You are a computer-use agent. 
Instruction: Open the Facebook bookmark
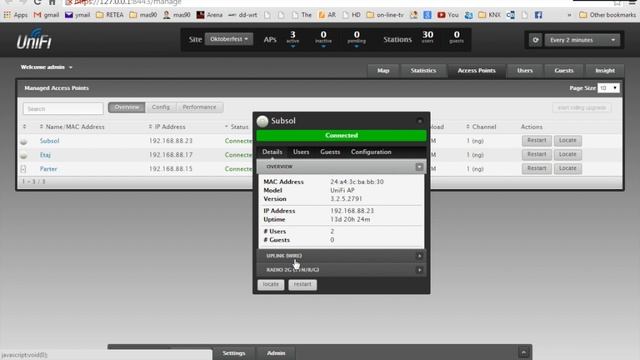point(538,15)
